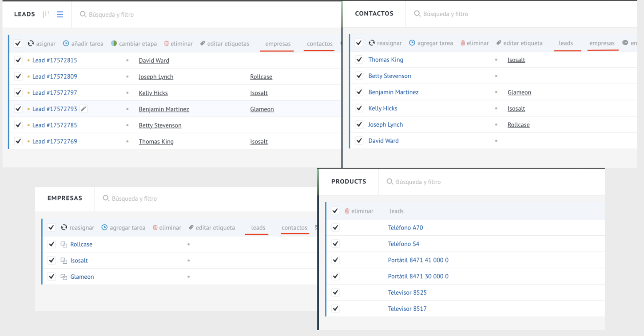Uncheck the checkbox for Lead #17572815
644x336 pixels.
click(x=18, y=60)
